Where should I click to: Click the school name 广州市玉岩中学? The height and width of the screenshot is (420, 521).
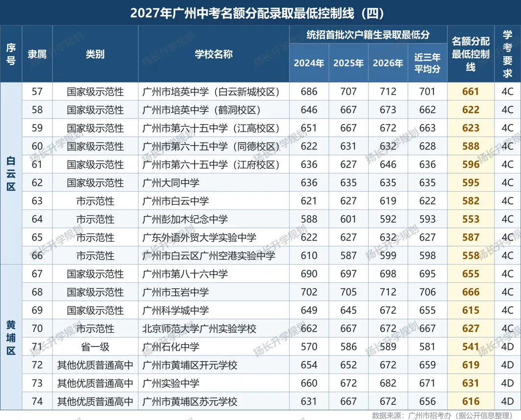(175, 293)
